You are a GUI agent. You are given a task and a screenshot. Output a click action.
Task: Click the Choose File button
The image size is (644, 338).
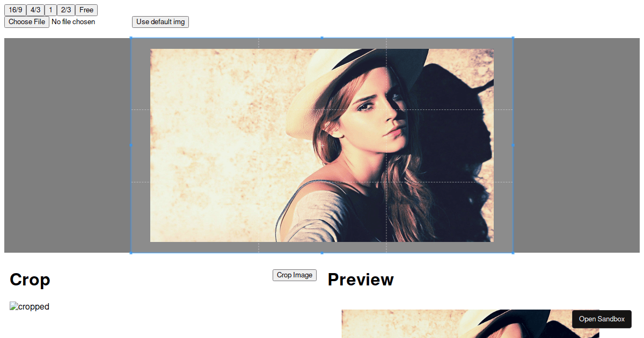click(x=27, y=22)
